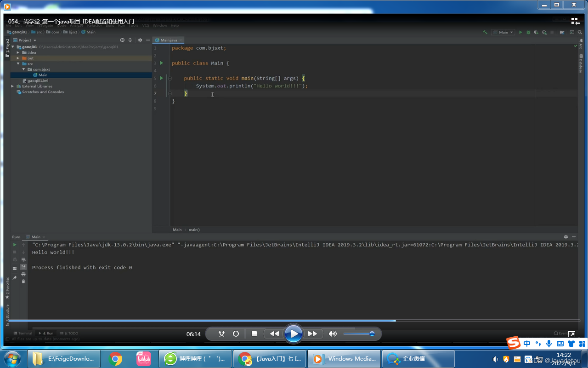Click the locate-file target icon in Project panel
588x368 pixels.
point(122,40)
